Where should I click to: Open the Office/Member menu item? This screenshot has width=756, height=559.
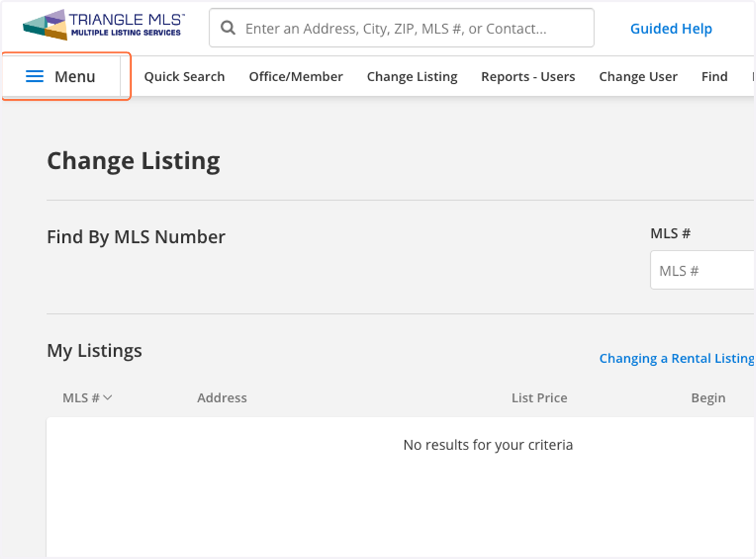[295, 76]
